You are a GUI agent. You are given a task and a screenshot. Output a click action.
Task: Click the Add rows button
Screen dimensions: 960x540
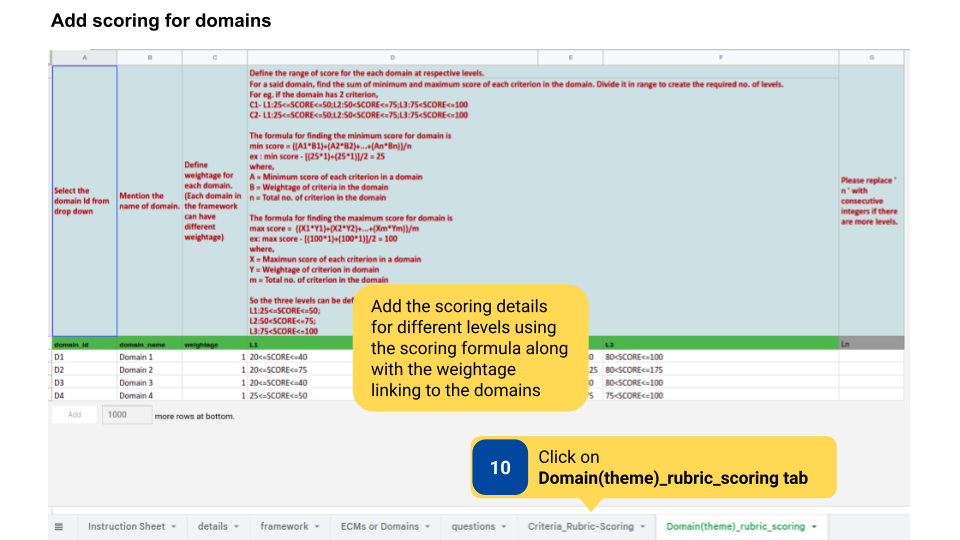(74, 415)
